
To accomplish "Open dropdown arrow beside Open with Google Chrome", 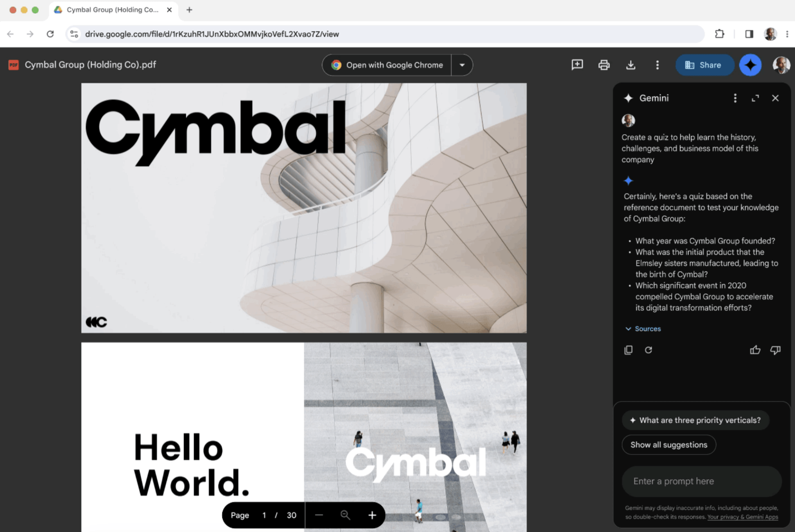I will pyautogui.click(x=462, y=65).
